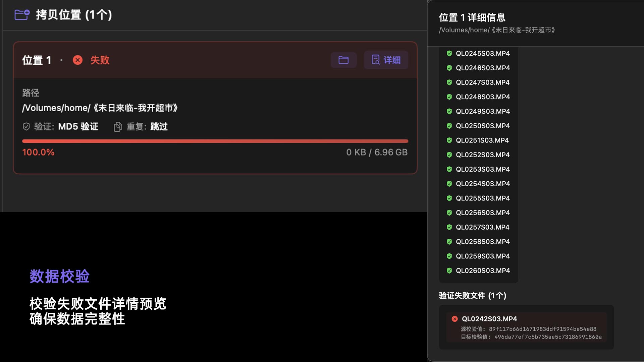Click the red failed status icon
The image size is (644, 362).
pyautogui.click(x=77, y=60)
